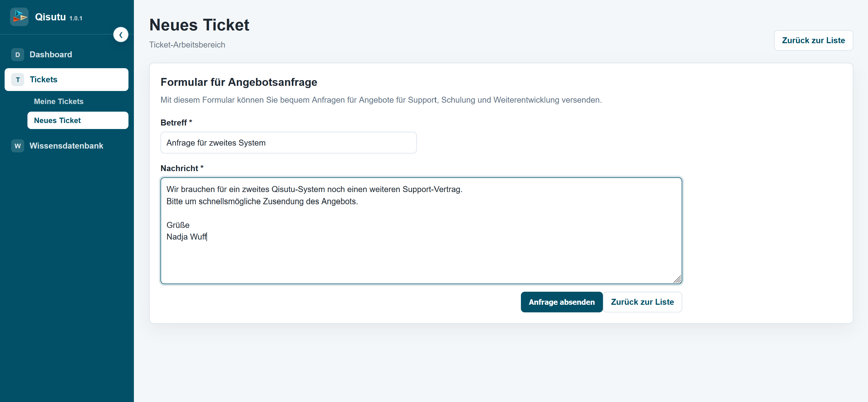Click the Qisutu paper-plane logo icon
Image resolution: width=868 pixels, height=402 pixels.
19,17
